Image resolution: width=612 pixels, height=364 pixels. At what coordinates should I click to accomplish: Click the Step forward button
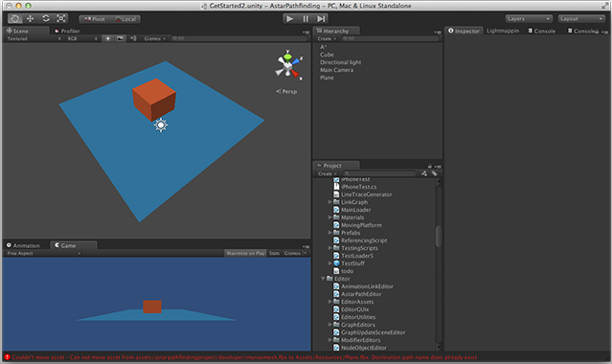(x=321, y=19)
